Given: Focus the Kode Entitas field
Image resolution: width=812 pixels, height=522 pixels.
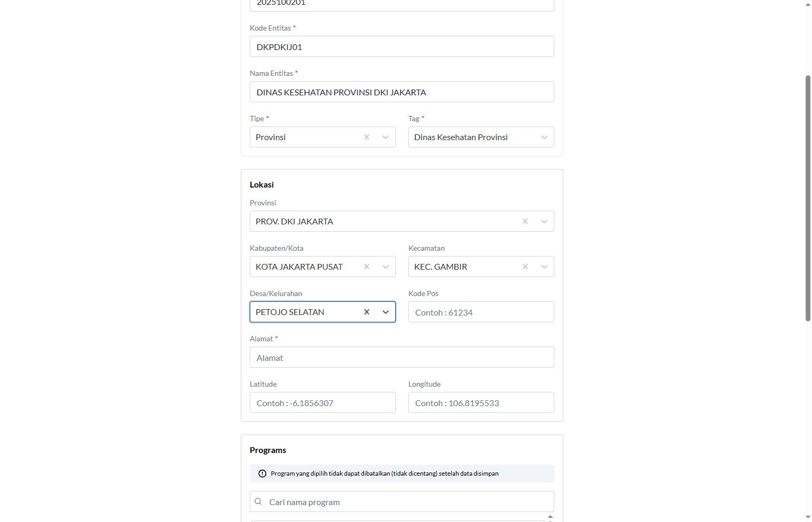Looking at the screenshot, I should pyautogui.click(x=402, y=46).
